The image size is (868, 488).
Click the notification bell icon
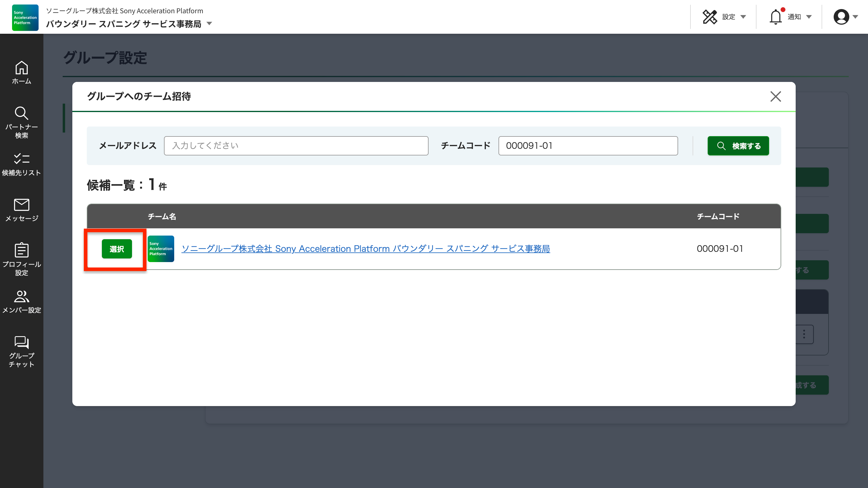point(775,17)
